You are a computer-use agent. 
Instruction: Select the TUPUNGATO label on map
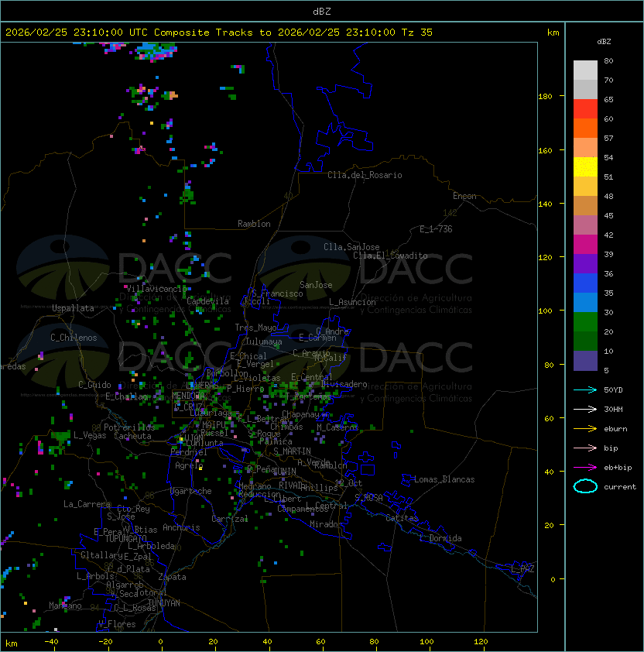[125, 539]
